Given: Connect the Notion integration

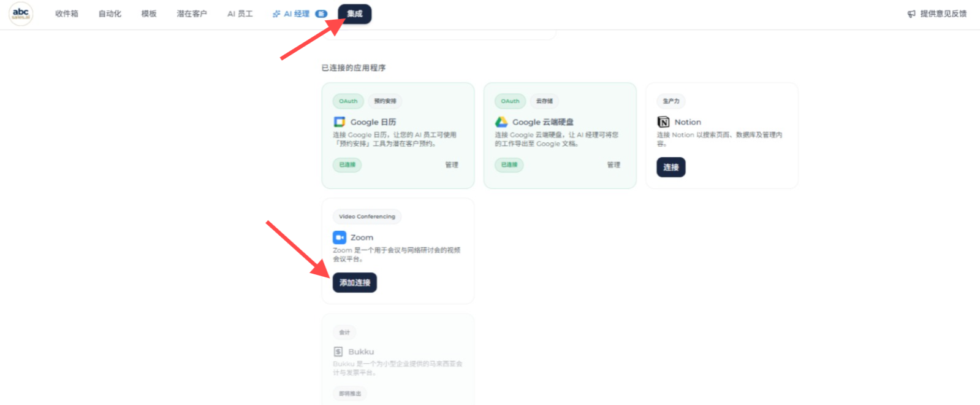Looking at the screenshot, I should [x=671, y=167].
